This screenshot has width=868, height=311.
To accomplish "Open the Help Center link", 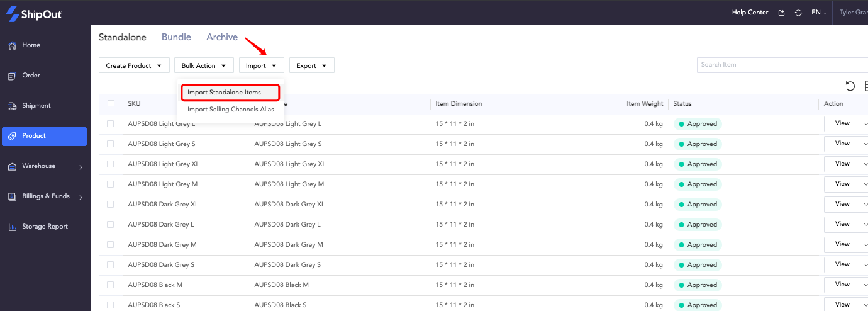I will [x=750, y=13].
